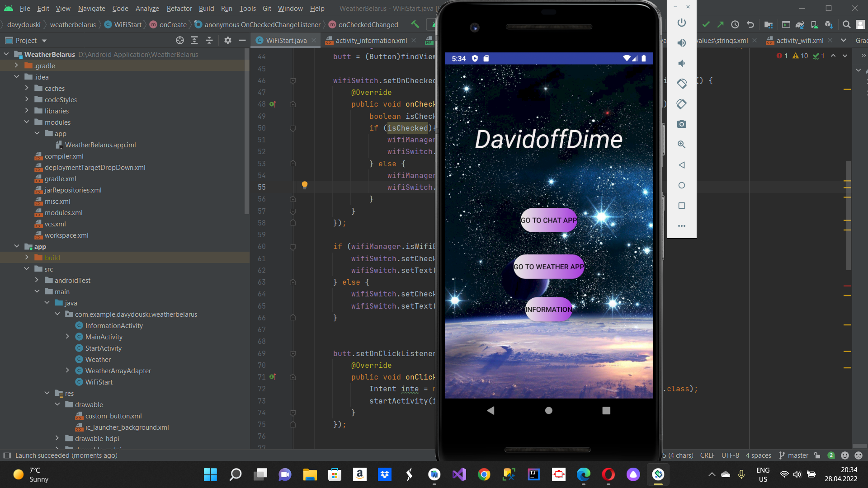Expand all icon in Project panel header
The height and width of the screenshot is (488, 868).
point(194,40)
